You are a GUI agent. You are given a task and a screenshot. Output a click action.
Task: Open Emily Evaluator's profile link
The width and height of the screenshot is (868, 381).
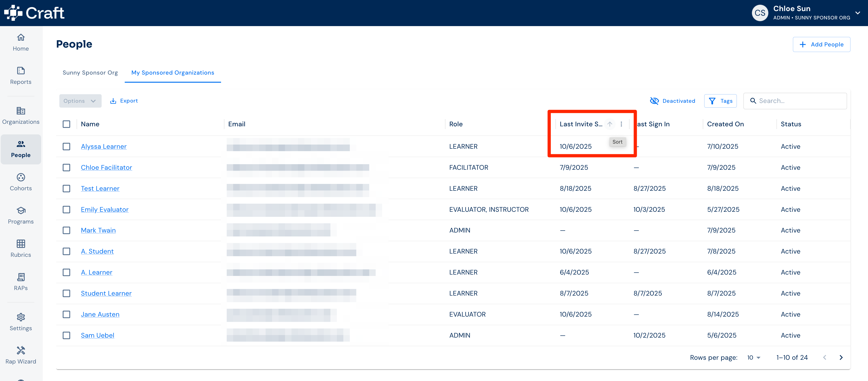pyautogui.click(x=104, y=209)
